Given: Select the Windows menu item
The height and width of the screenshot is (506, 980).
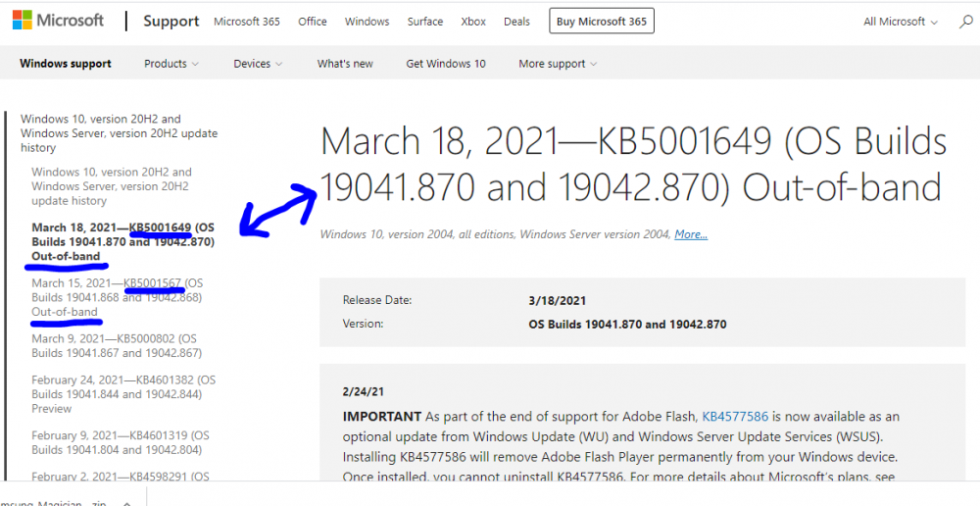Looking at the screenshot, I should click(367, 22).
